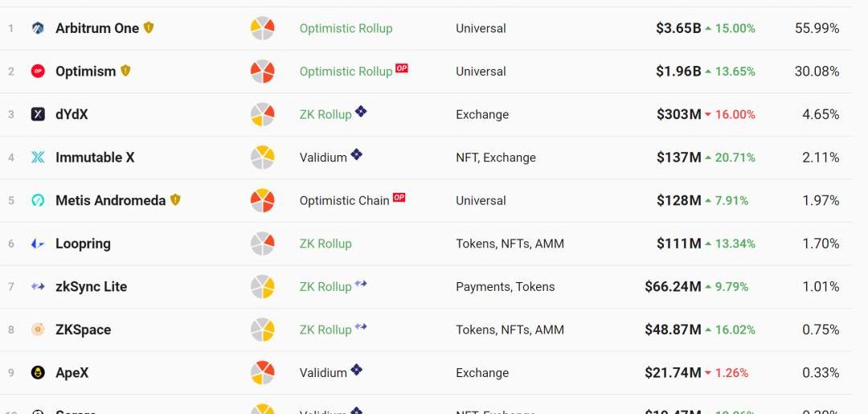Screen dimensions: 868x414
Task: Click the Loopring logo icon
Action: tap(38, 244)
